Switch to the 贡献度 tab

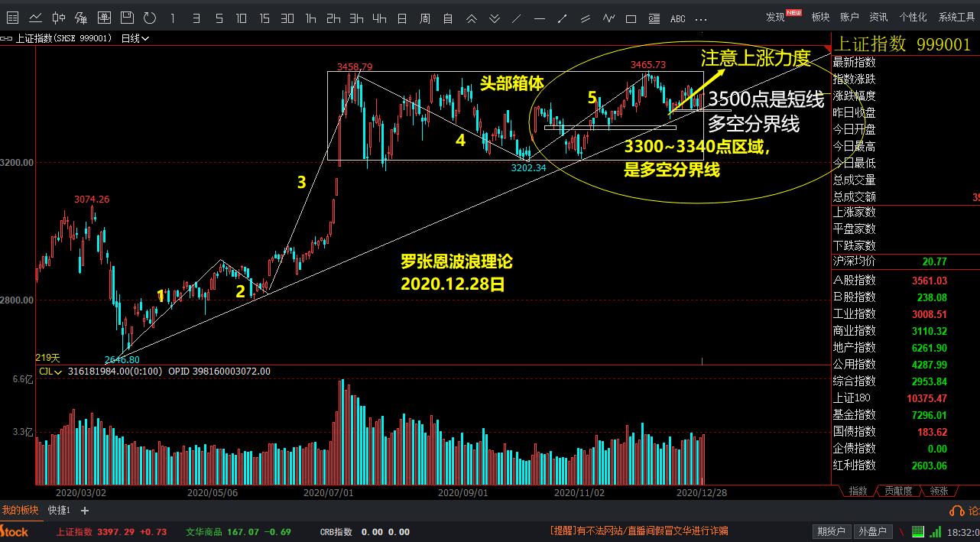897,492
